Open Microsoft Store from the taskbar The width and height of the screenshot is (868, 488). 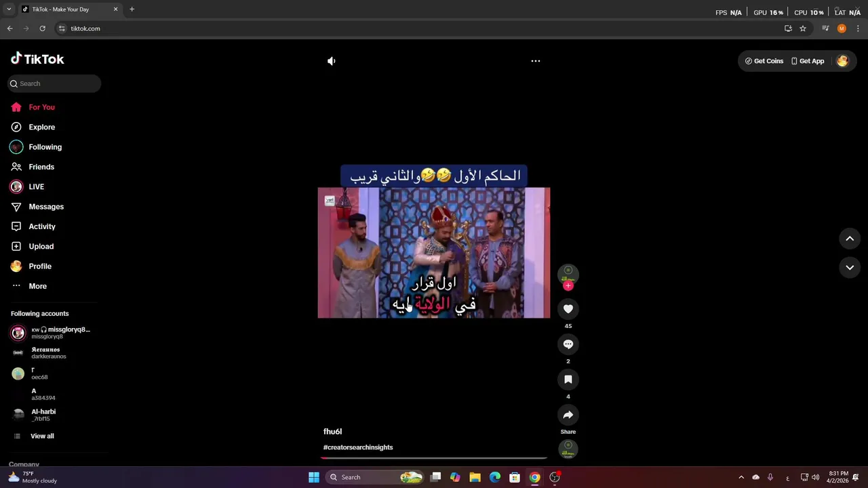[x=515, y=477]
